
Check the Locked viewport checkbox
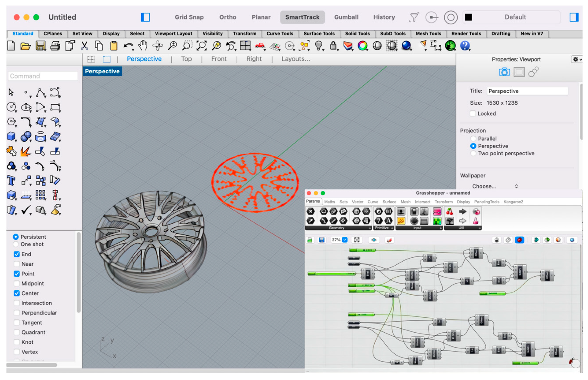(x=473, y=114)
